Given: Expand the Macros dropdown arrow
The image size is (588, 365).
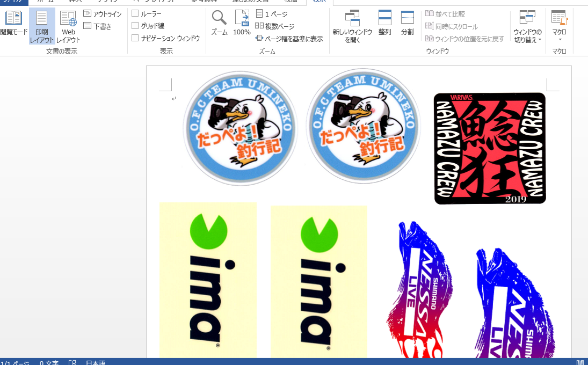Looking at the screenshot, I should [x=560, y=40].
